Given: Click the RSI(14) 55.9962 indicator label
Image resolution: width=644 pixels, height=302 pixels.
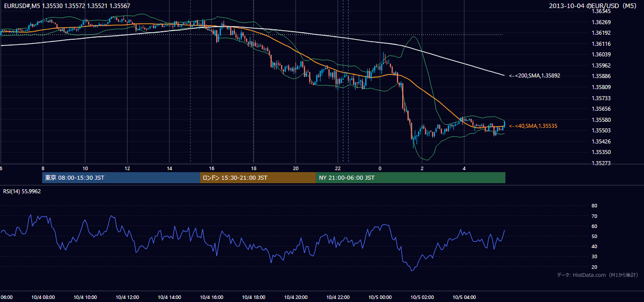Looking at the screenshot, I should pyautogui.click(x=22, y=191).
